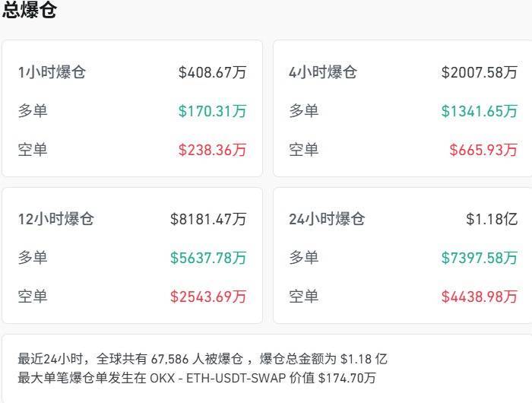This screenshot has height=403, width=532.
Task: Click the $1.18亿 24-hour total
Action: [x=492, y=219]
